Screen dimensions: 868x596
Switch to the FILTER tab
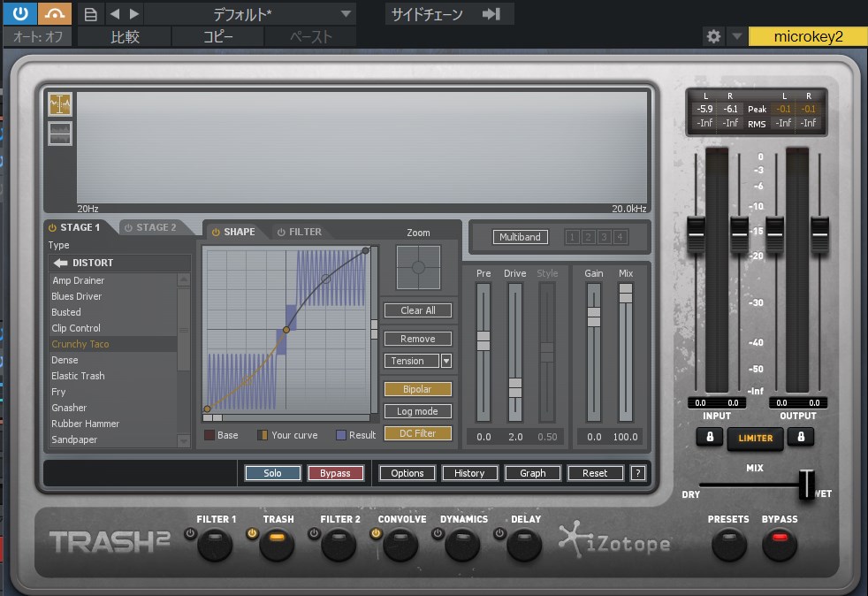(x=299, y=232)
